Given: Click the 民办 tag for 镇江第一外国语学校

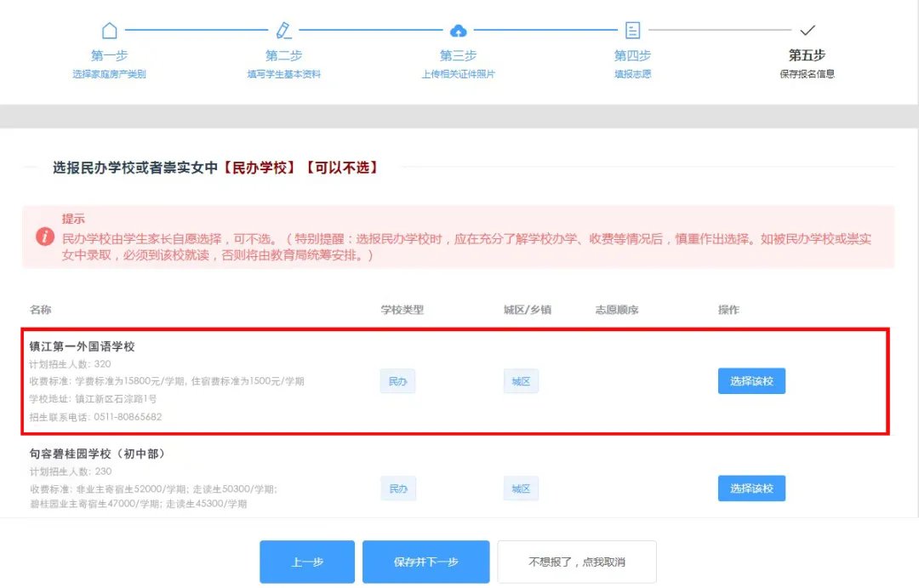Looking at the screenshot, I should 398,381.
